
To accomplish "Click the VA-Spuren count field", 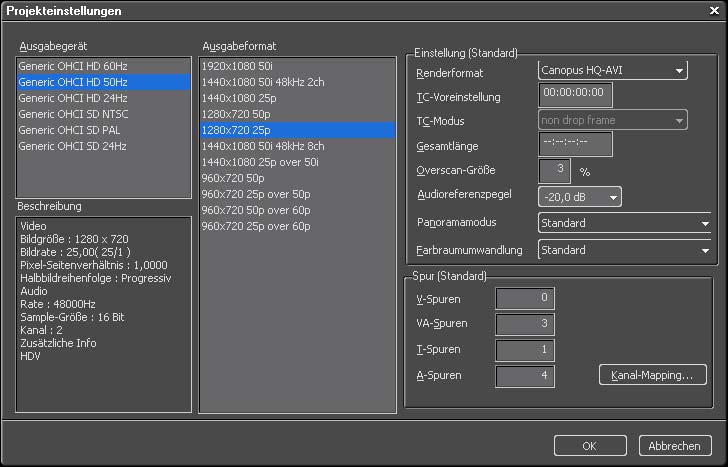I will pyautogui.click(x=525, y=324).
